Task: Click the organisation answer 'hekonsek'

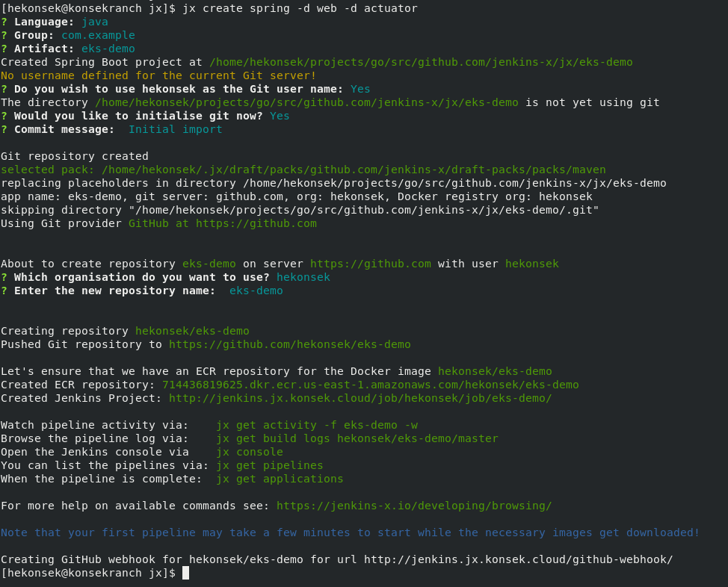Action: click(303, 278)
